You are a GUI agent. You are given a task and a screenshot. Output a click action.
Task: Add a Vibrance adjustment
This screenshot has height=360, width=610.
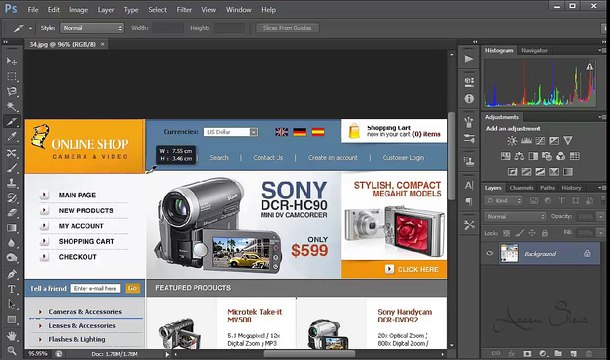568,140
